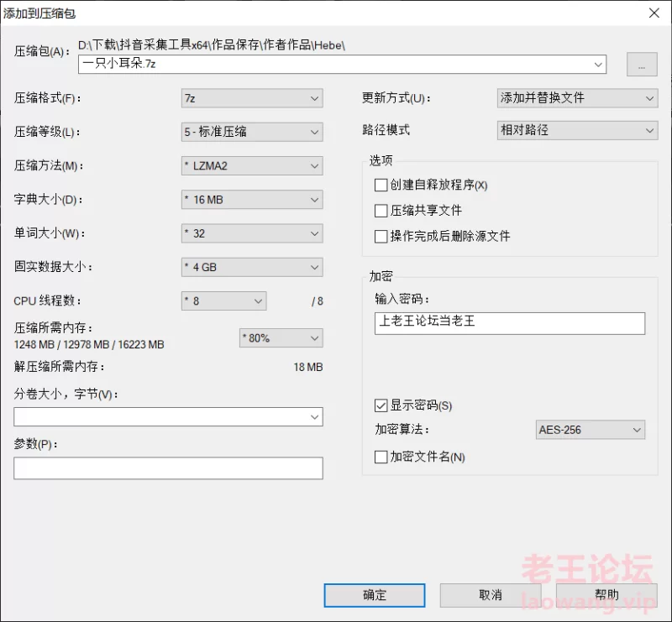This screenshot has width=672, height=622.
Task: Click the 加密 group label
Action: [x=381, y=277]
